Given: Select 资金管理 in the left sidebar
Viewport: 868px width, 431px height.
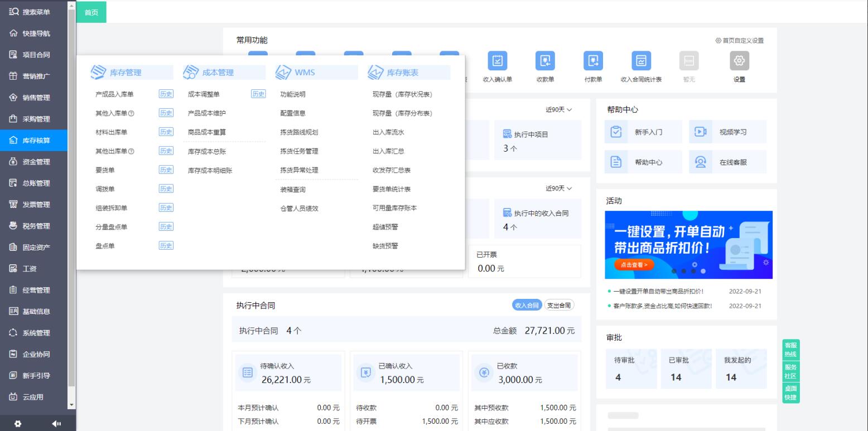Looking at the screenshot, I should [33, 161].
